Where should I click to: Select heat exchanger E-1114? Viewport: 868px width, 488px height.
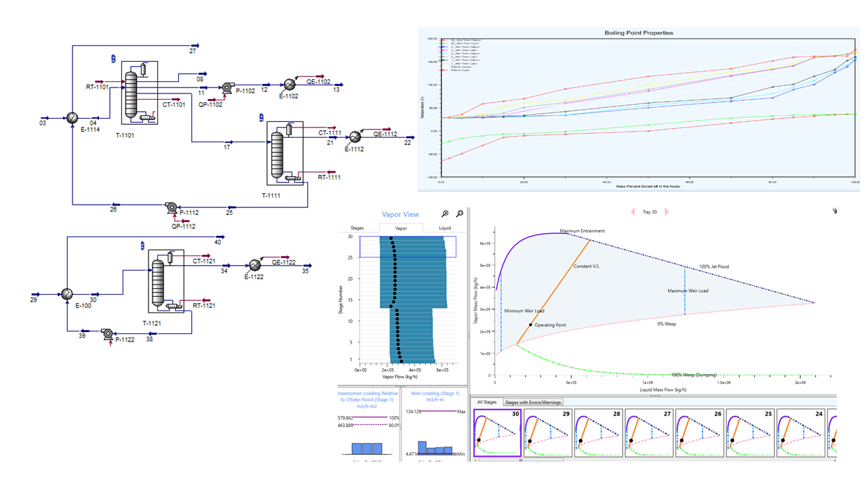[x=71, y=118]
